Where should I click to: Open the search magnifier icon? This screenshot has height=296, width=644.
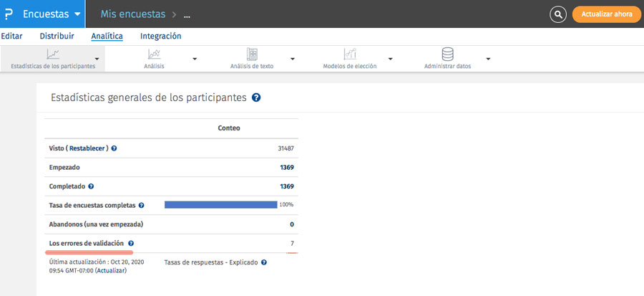click(558, 14)
